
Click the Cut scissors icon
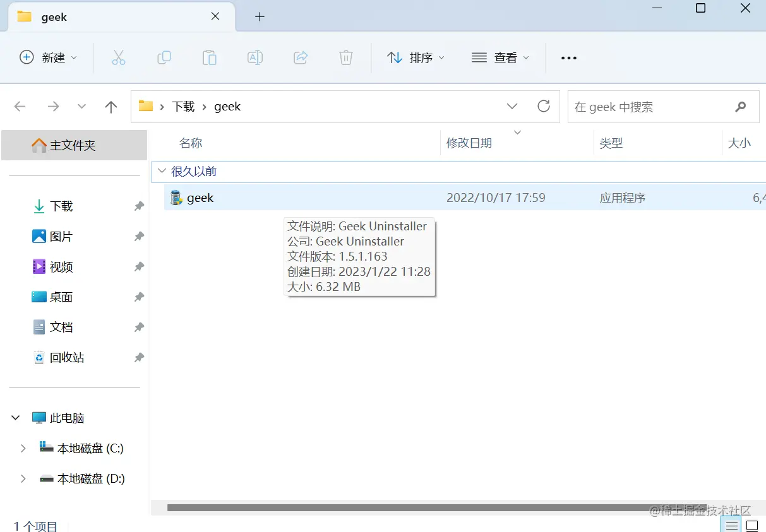coord(118,57)
